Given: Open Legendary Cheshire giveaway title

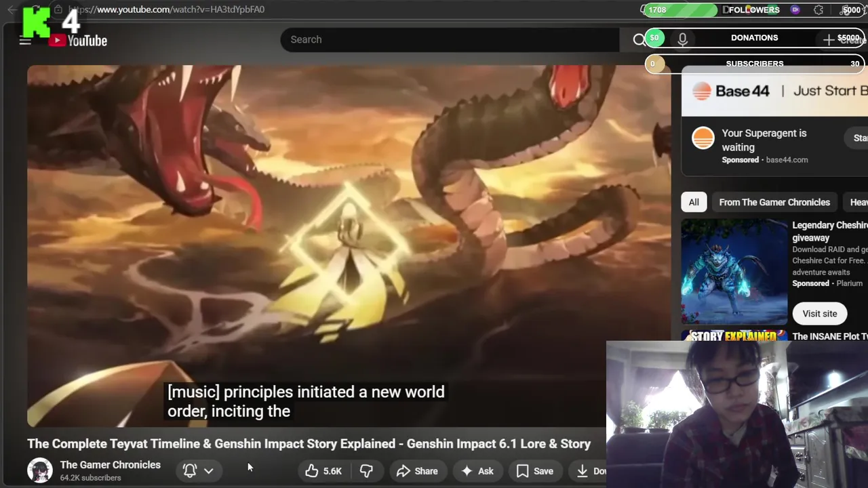Looking at the screenshot, I should 830,231.
